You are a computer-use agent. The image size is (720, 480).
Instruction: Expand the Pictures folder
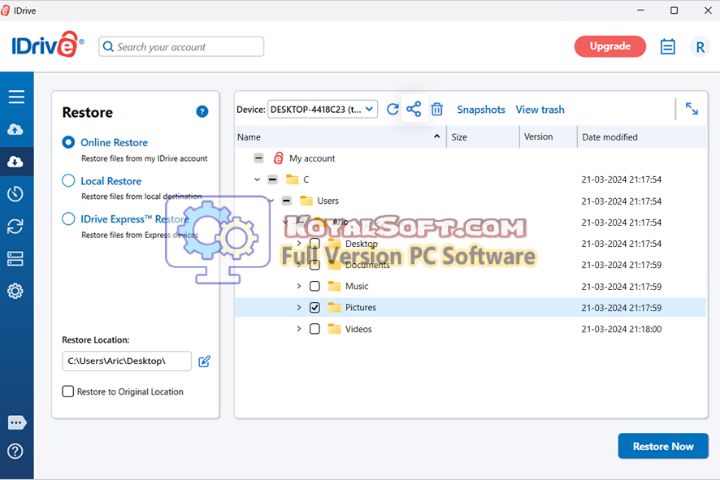coord(299,307)
